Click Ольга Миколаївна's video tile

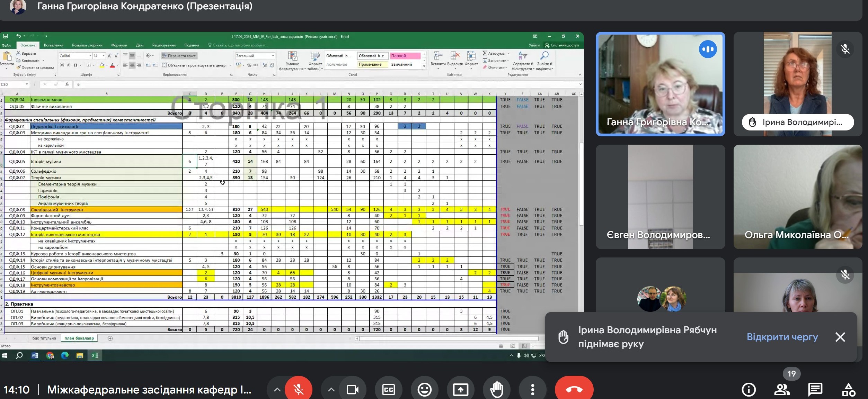797,197
